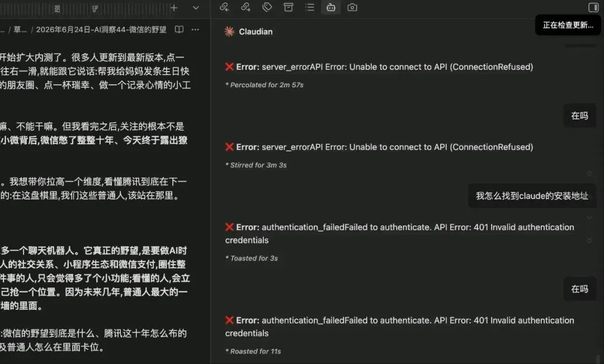This screenshot has height=364, width=604.
Task: Click the 401 error above 'Roasted for 11s'
Action: 400,327
